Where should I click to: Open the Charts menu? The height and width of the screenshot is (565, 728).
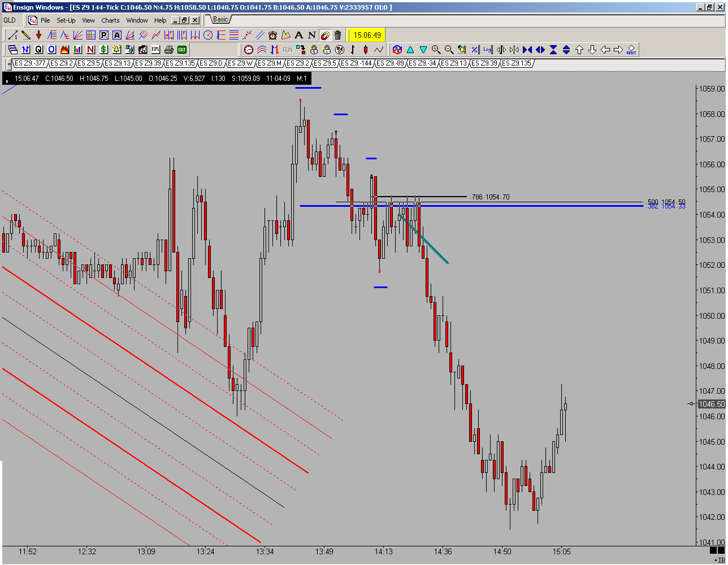[110, 20]
